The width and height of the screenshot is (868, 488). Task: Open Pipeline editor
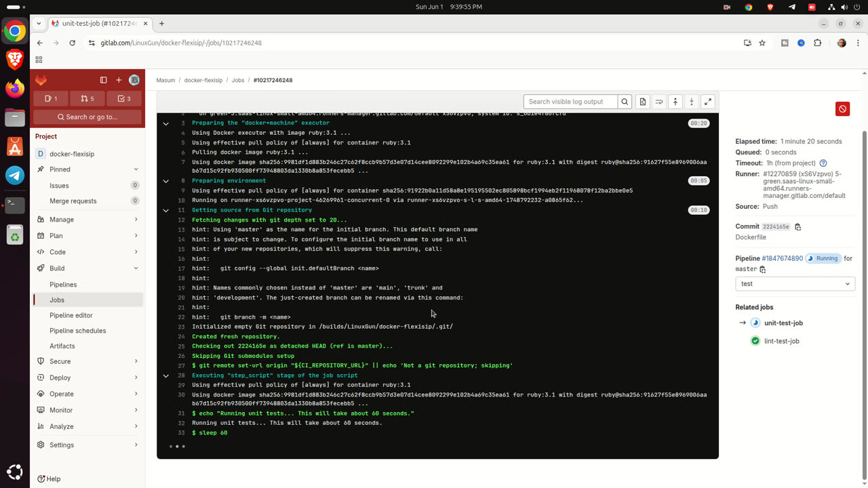click(x=87, y=315)
